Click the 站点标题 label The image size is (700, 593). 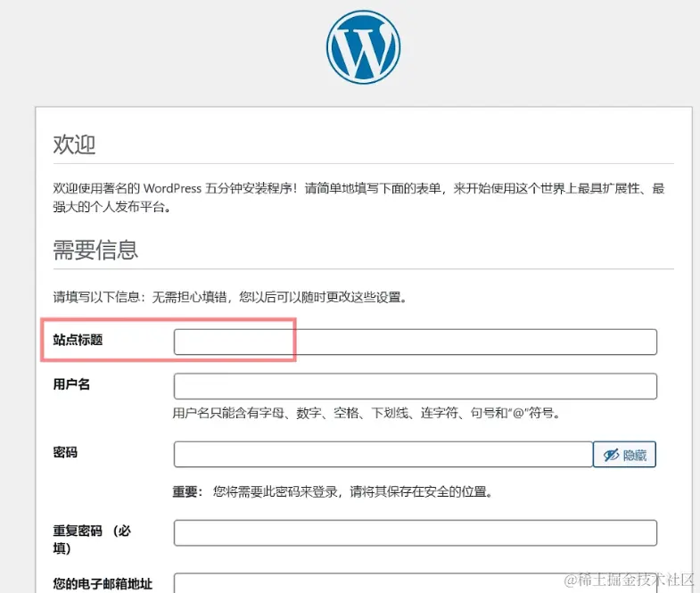[78, 340]
